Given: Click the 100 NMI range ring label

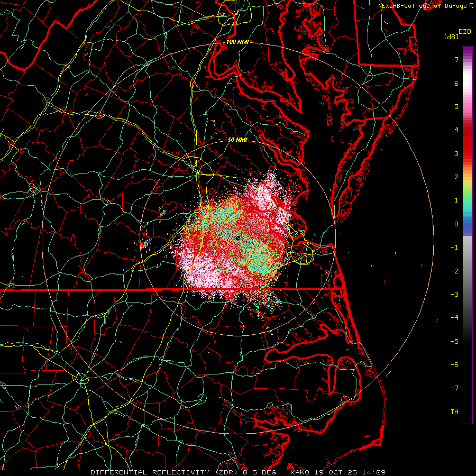Looking at the screenshot, I should [x=237, y=42].
